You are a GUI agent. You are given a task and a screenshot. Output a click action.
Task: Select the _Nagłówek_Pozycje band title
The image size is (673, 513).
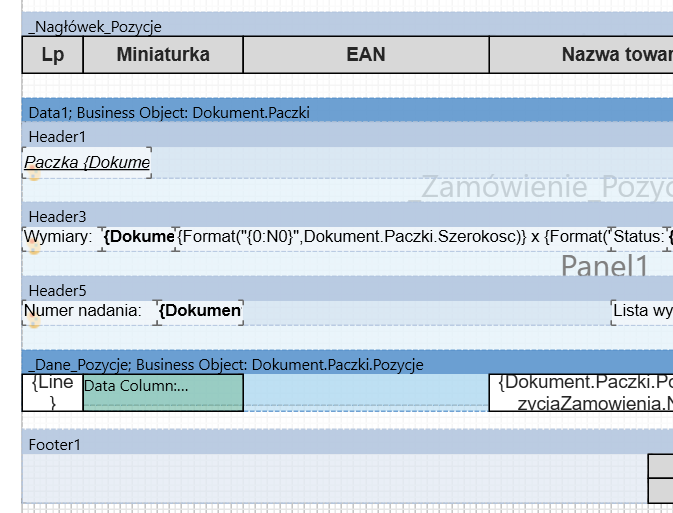coord(95,27)
